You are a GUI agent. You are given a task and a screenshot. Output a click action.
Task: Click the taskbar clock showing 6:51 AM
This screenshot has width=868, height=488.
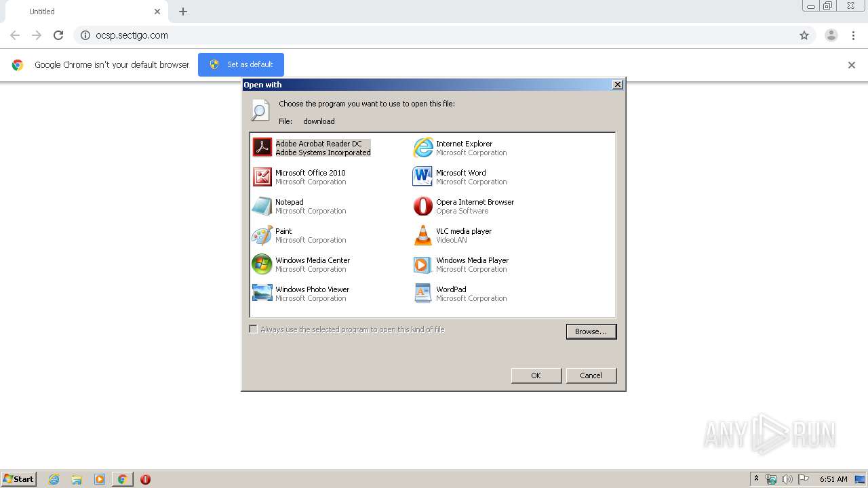(x=833, y=479)
